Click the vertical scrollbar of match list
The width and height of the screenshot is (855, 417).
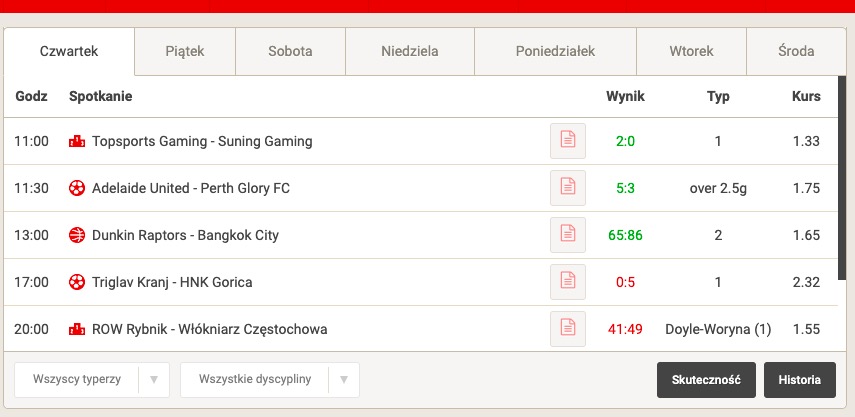[842, 179]
